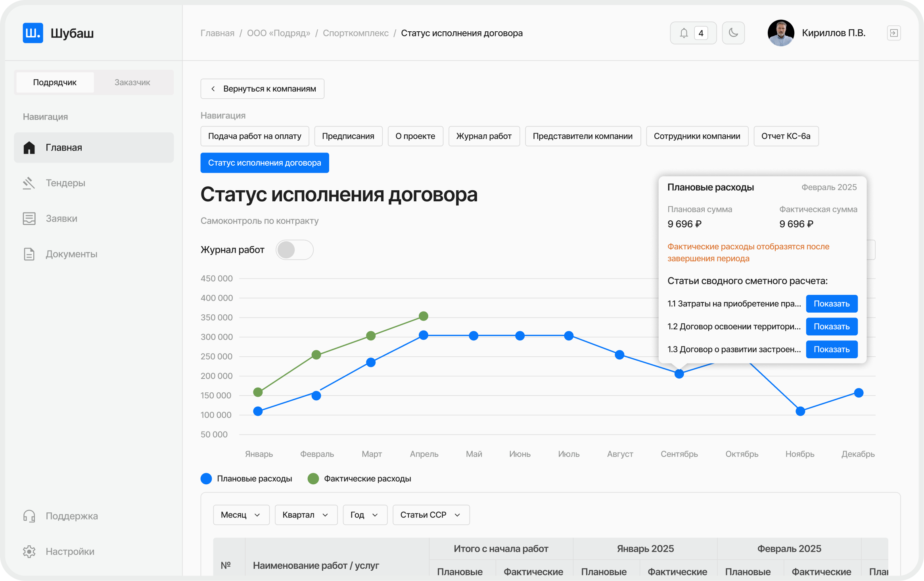Click the Вернуться к компаниям button
The image size is (924, 581).
(x=262, y=89)
